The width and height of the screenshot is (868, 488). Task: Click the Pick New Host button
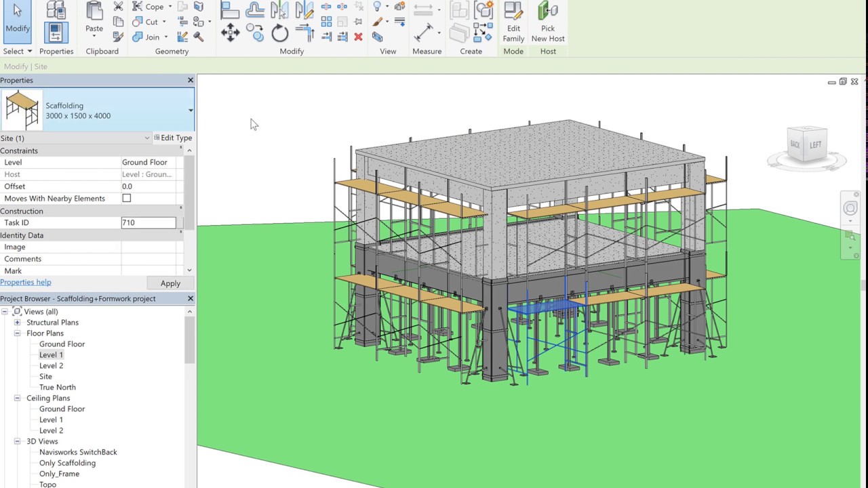pyautogui.click(x=548, y=22)
